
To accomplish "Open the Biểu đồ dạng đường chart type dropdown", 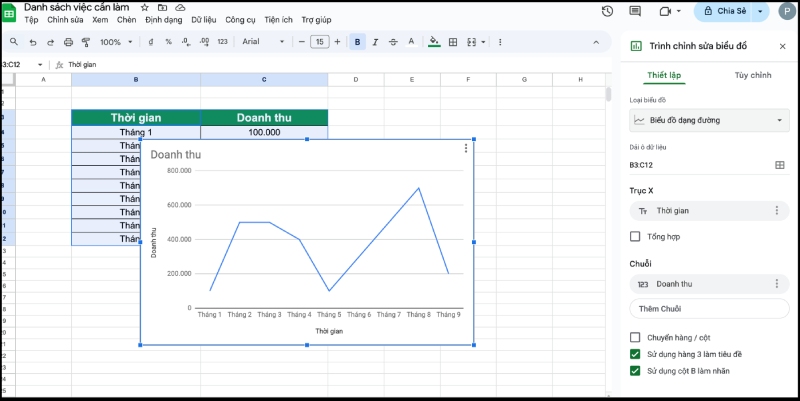I will pos(709,120).
